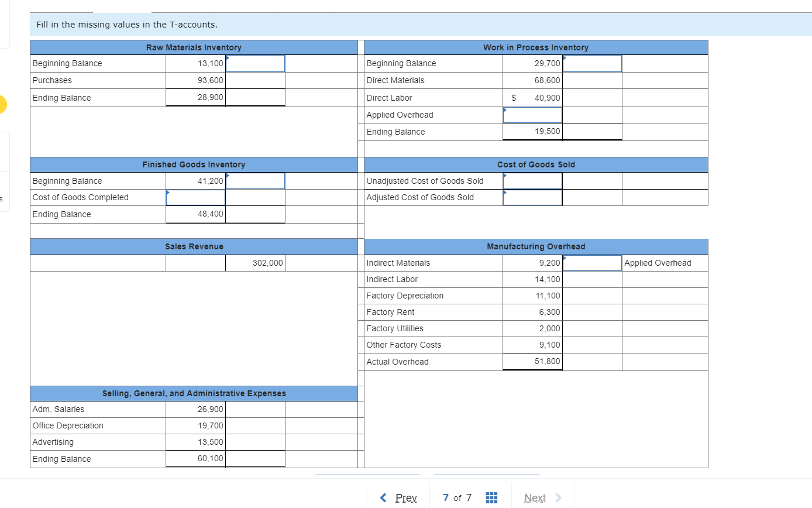Viewport: 812px width, 508px height.
Task: Click the Sales Revenue header
Action: (x=194, y=246)
